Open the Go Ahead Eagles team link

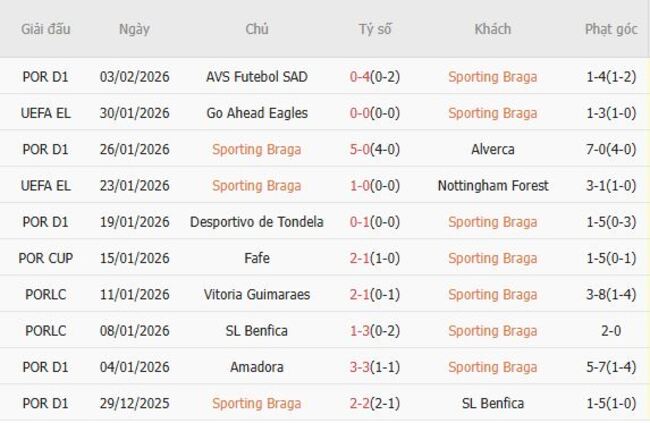pos(256,113)
